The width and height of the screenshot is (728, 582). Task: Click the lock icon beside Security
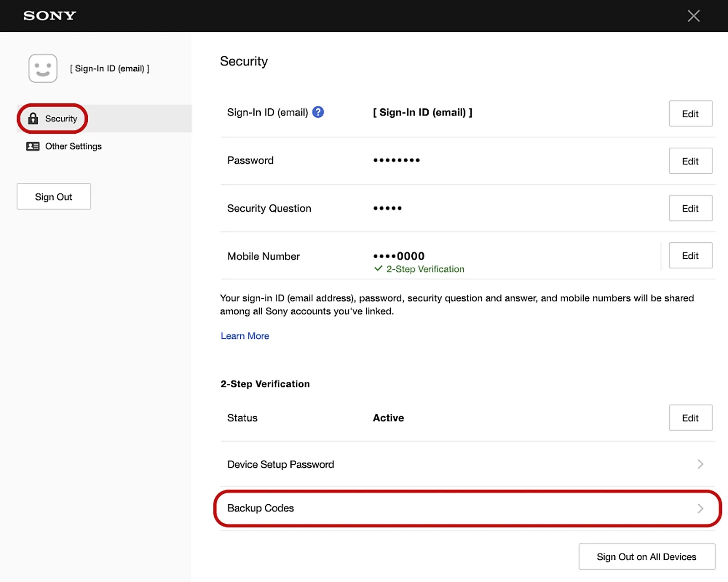(x=33, y=119)
